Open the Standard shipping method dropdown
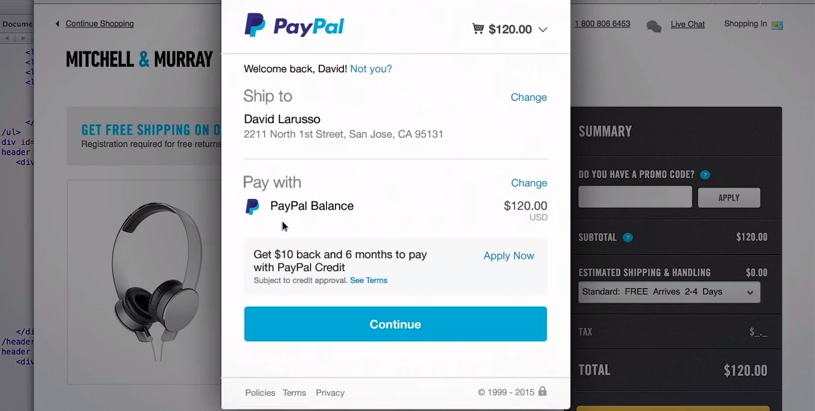 tap(669, 293)
